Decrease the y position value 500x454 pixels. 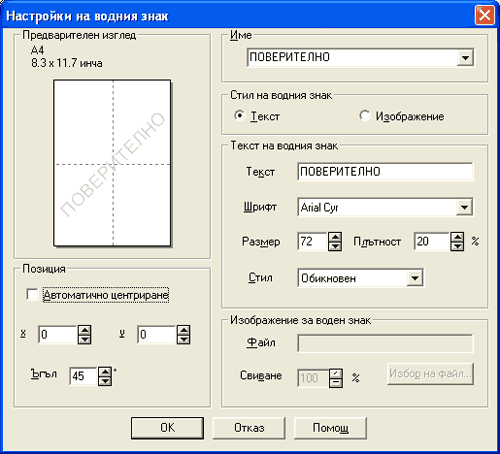click(184, 339)
